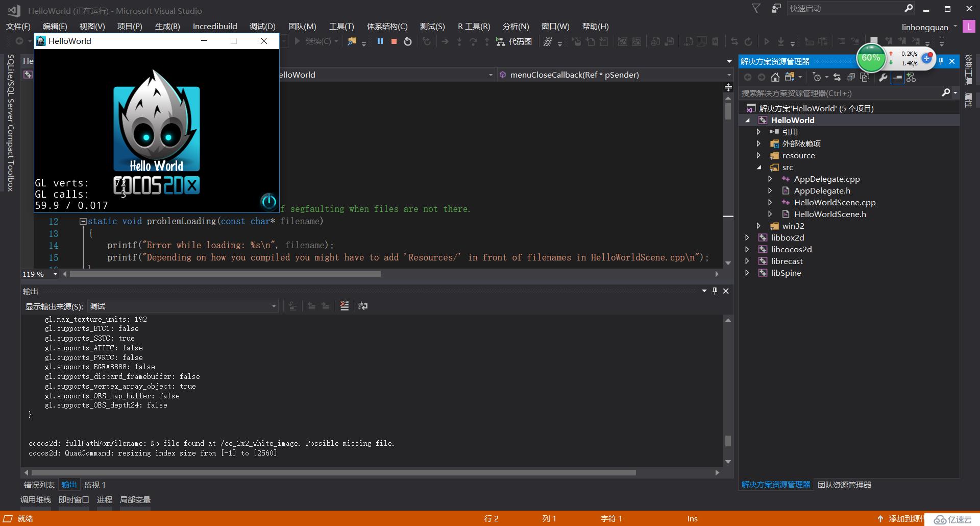Click Sync with Active Document icon
Image resolution: width=980 pixels, height=526 pixels.
point(837,77)
